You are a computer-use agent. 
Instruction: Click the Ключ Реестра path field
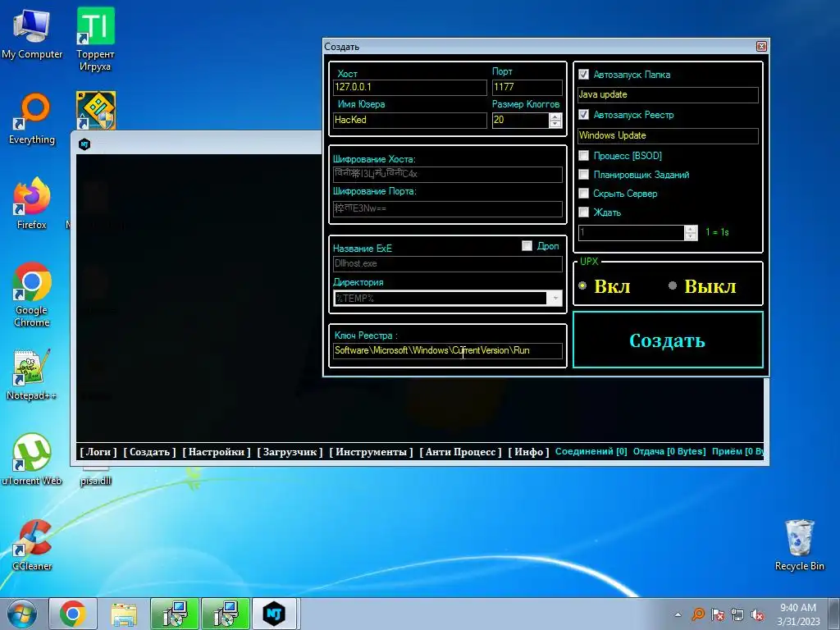coord(448,350)
